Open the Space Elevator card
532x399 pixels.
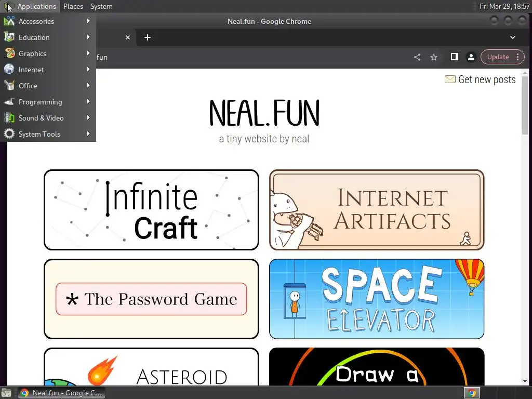click(x=377, y=299)
